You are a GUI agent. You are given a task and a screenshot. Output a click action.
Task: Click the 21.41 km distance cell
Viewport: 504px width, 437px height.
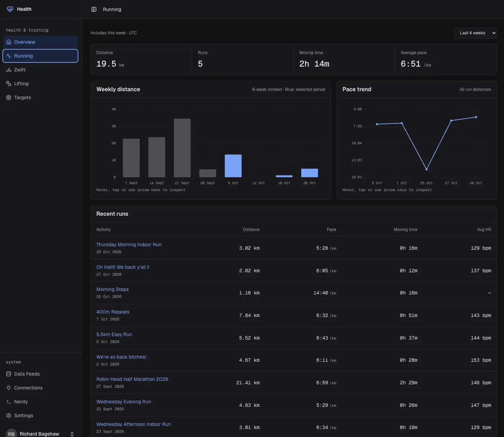[x=248, y=383]
